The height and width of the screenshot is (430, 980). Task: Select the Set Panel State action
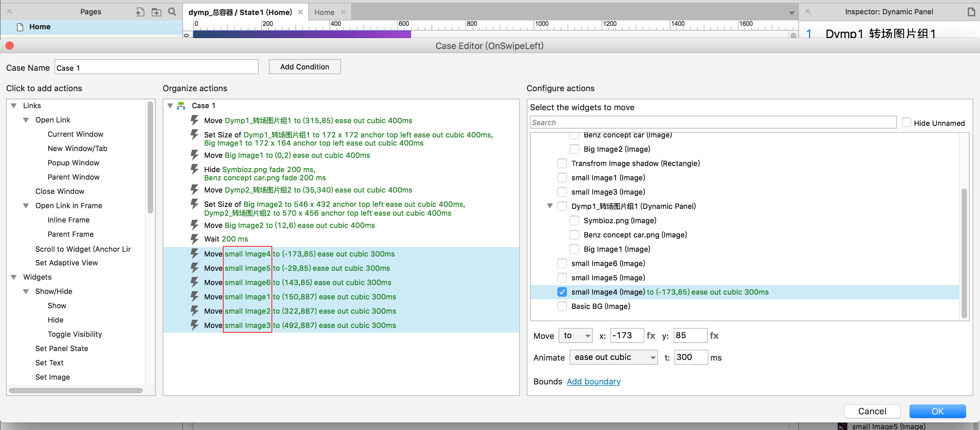[x=62, y=348]
